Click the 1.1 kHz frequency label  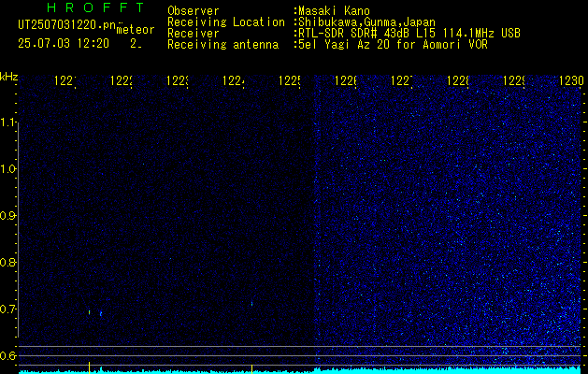coord(7,122)
